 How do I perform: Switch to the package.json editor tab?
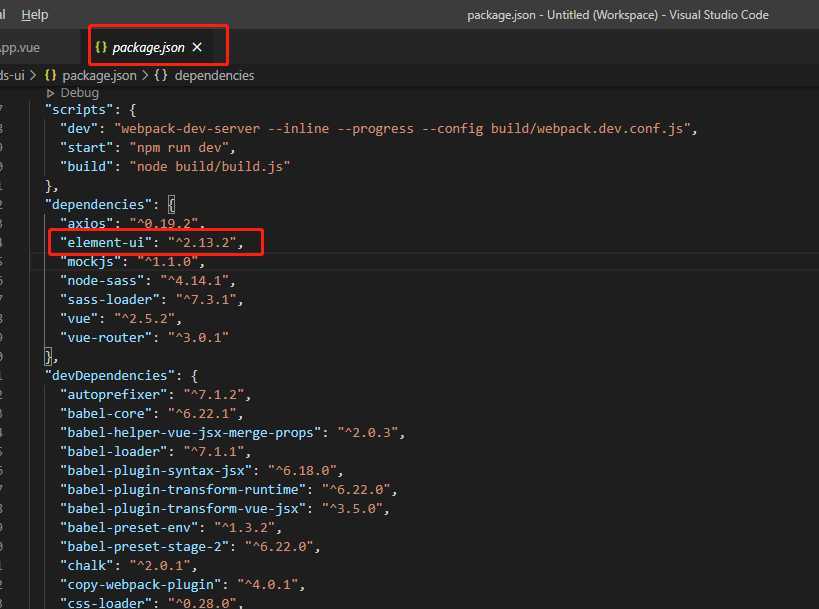[148, 48]
